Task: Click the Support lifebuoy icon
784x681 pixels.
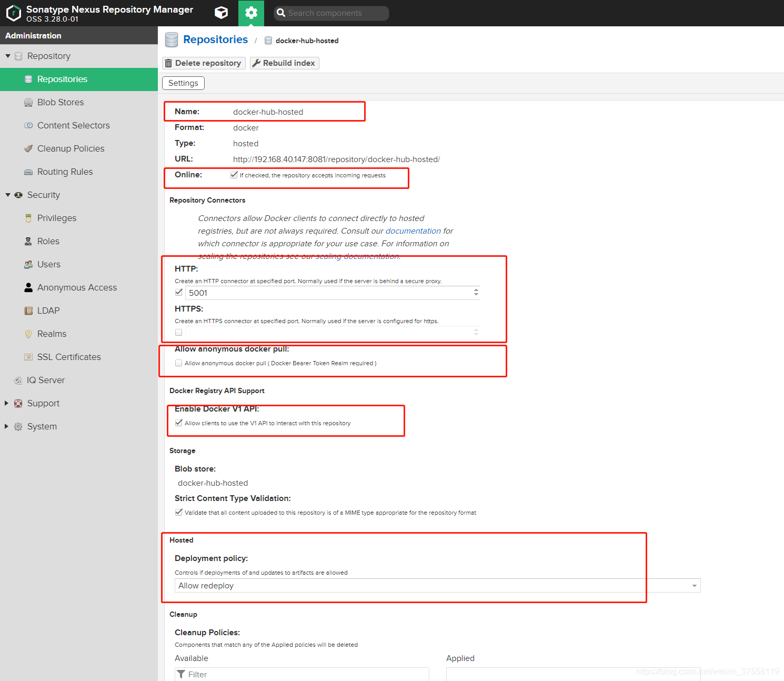Action: [18, 403]
